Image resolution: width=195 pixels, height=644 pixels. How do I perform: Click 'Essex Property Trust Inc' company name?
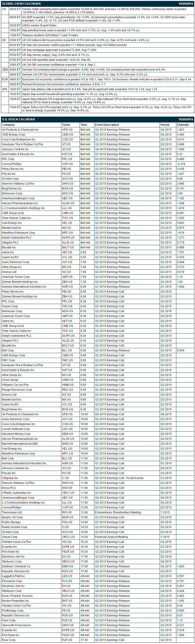point(17,596)
